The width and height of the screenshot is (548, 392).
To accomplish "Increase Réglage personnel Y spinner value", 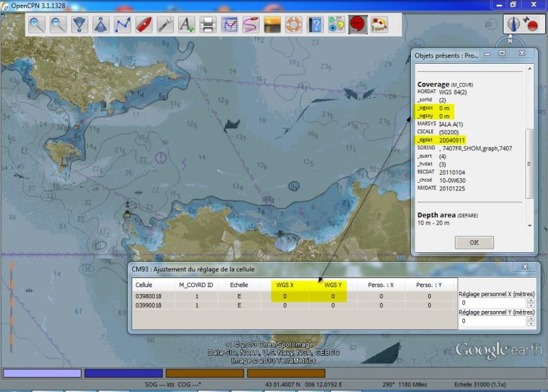I will 531,319.
